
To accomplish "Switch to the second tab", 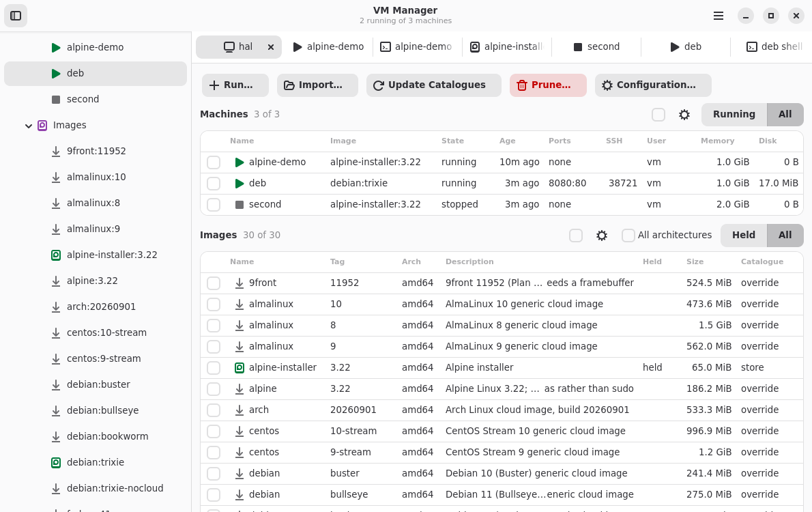I will coord(596,47).
